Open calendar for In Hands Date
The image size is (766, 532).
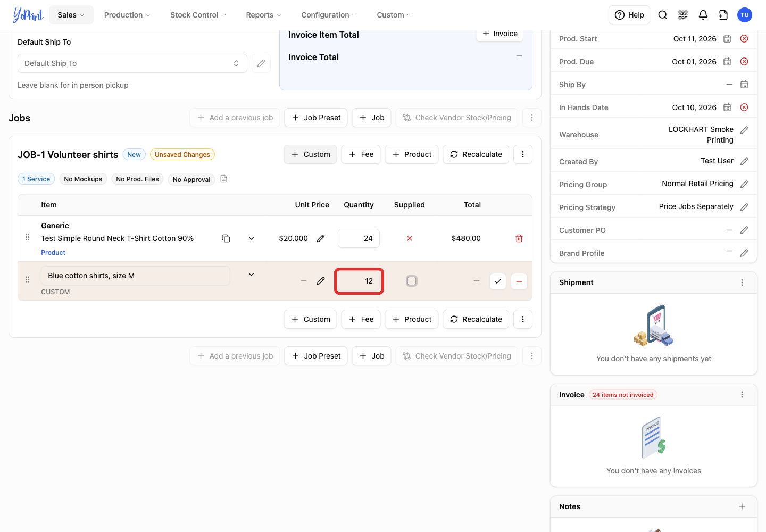coord(727,107)
